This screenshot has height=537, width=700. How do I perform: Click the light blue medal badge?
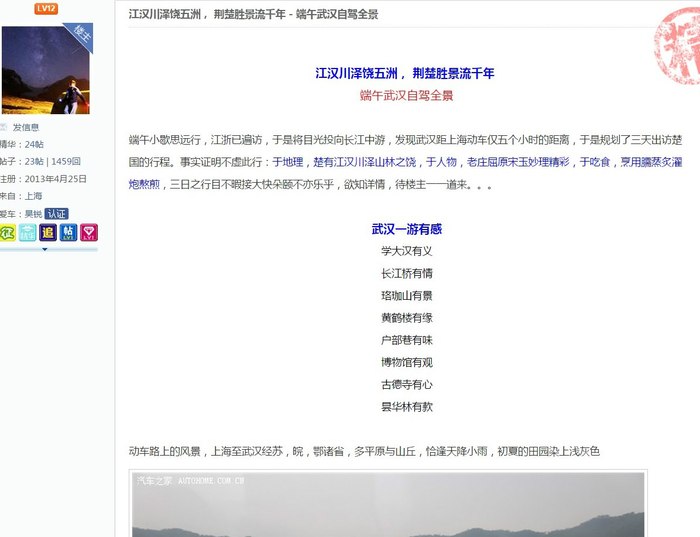click(27, 233)
